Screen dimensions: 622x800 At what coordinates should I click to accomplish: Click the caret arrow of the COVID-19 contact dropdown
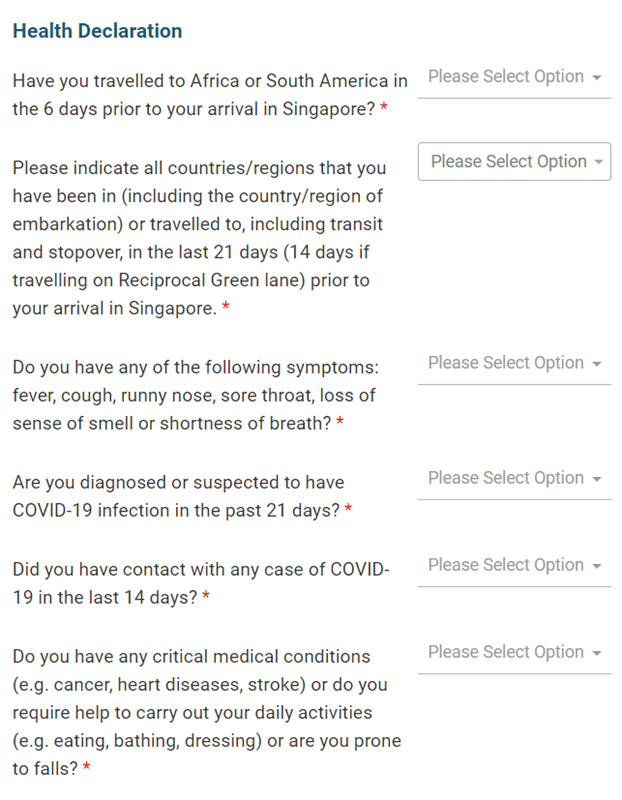[x=596, y=567]
